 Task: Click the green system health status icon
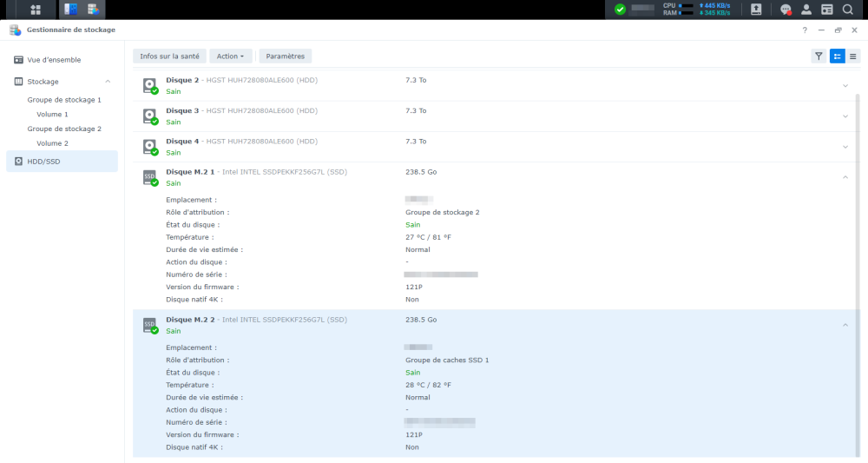[x=620, y=10]
